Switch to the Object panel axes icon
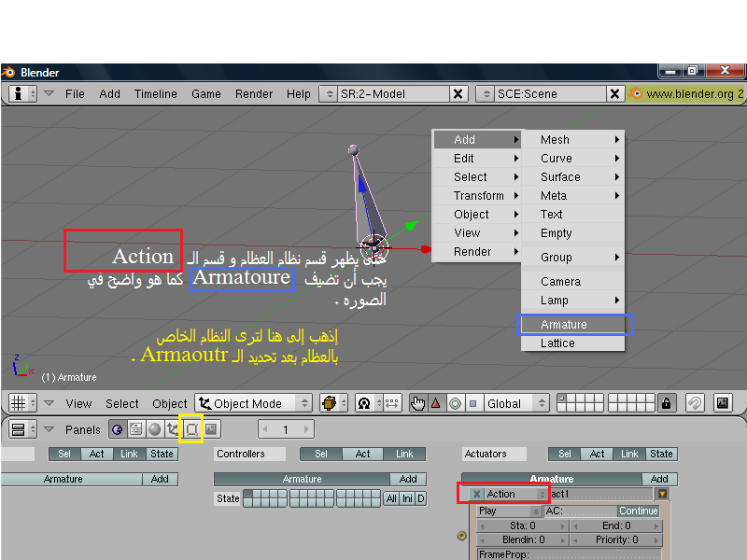The width and height of the screenshot is (747, 560). click(173, 429)
